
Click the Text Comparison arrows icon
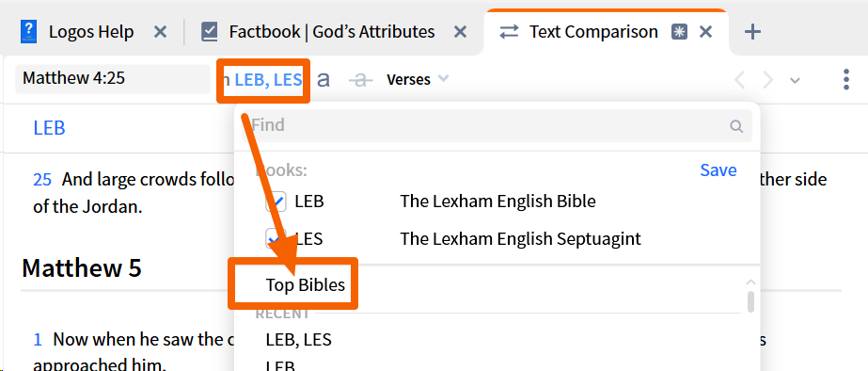tap(509, 32)
